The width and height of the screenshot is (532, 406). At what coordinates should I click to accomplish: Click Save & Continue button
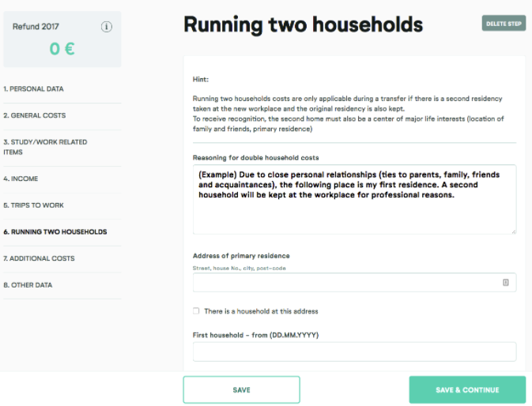point(467,389)
